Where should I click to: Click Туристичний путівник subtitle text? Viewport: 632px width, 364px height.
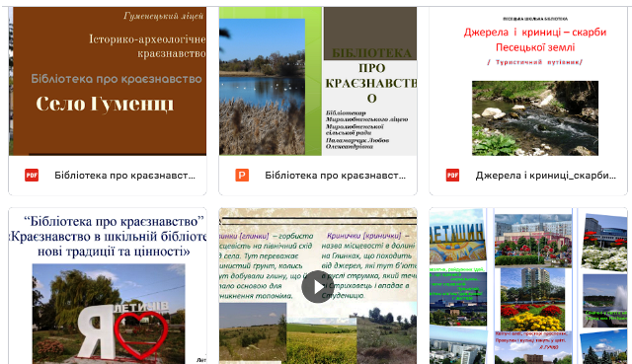(x=535, y=62)
